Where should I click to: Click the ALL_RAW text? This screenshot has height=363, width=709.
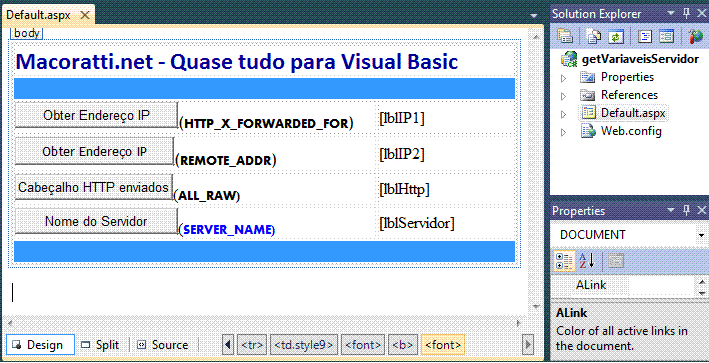(207, 196)
